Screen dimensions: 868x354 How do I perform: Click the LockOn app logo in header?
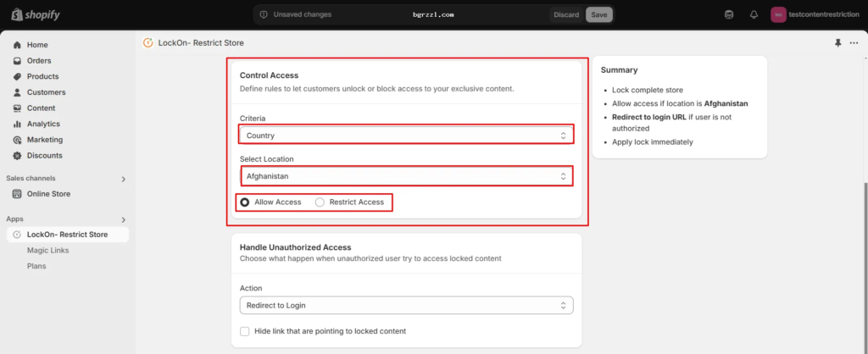pos(148,43)
